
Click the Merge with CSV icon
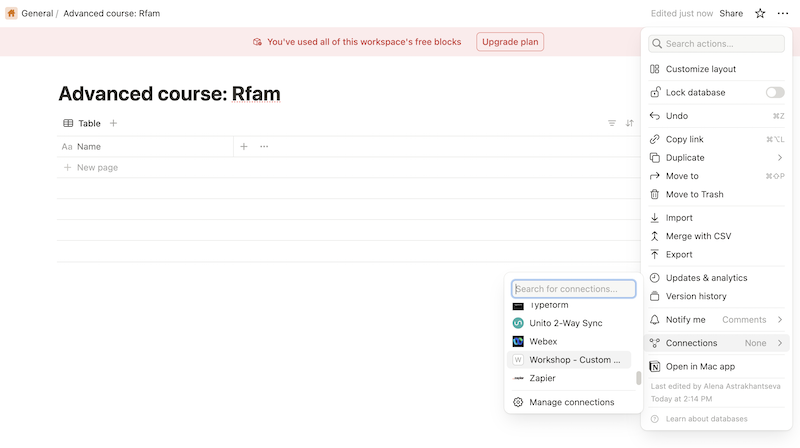pos(655,236)
